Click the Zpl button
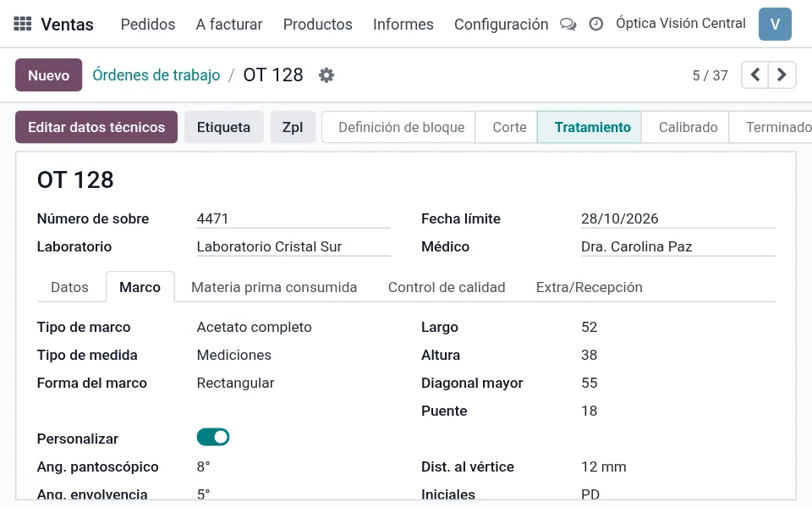Image resolution: width=812 pixels, height=508 pixels. 293,127
